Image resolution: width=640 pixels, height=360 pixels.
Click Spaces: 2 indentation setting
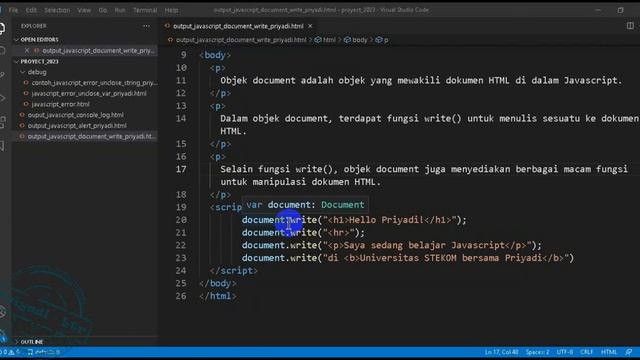pyautogui.click(x=537, y=352)
